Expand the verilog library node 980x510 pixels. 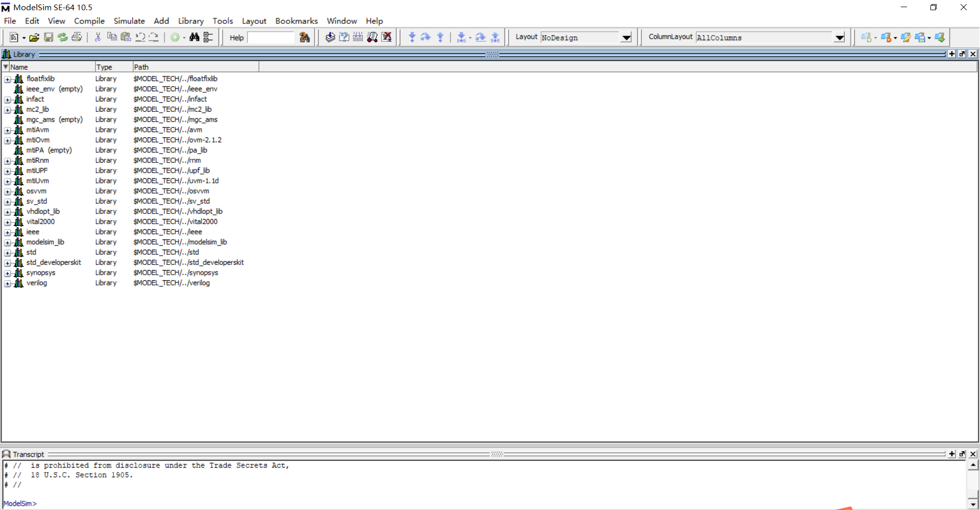tap(8, 283)
